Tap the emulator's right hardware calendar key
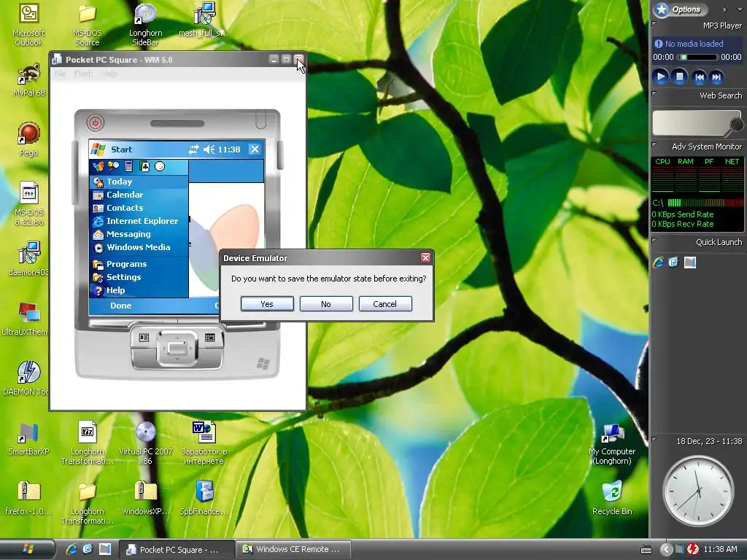 point(209,338)
